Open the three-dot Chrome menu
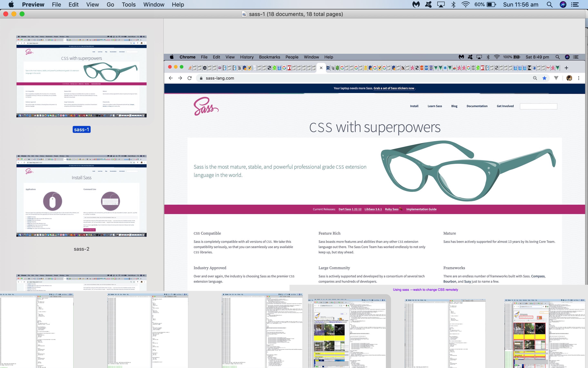Screen dimensions: 588x368 pyautogui.click(x=579, y=78)
